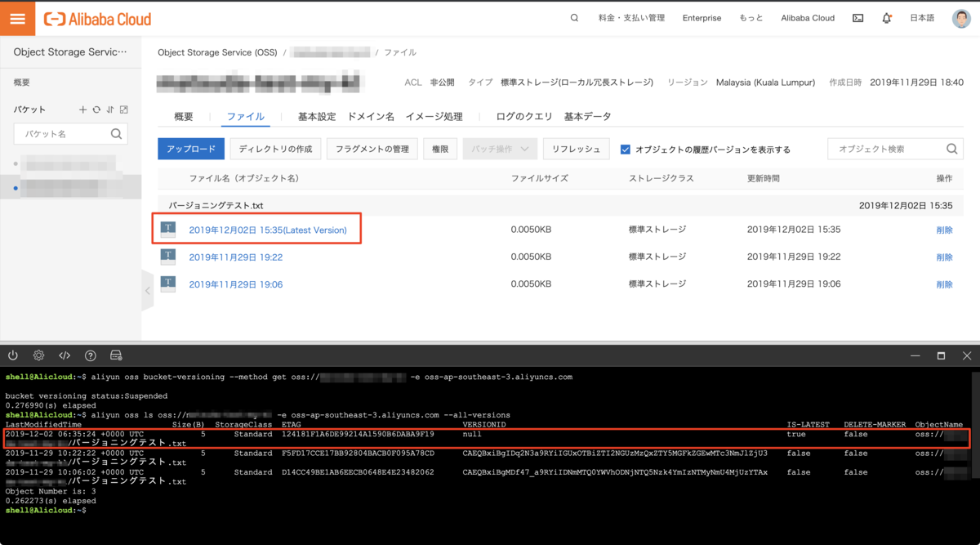Open the Cloud Shell code editor icon
Viewport: 980px width, 545px height.
(65, 355)
